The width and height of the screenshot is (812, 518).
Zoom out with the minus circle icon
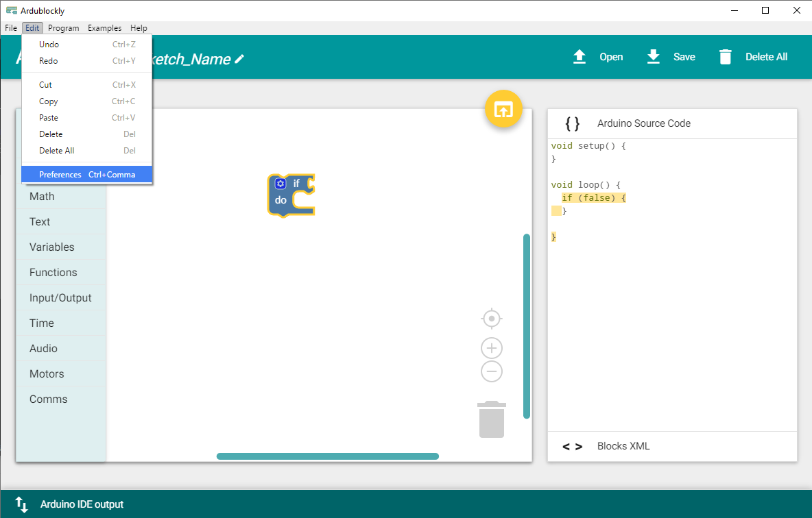point(492,371)
